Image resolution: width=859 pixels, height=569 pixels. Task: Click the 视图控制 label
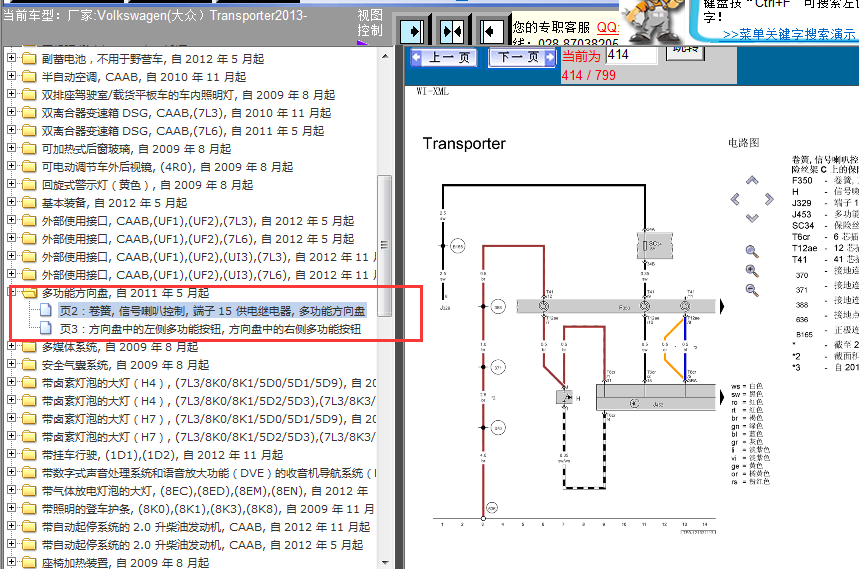click(x=370, y=23)
